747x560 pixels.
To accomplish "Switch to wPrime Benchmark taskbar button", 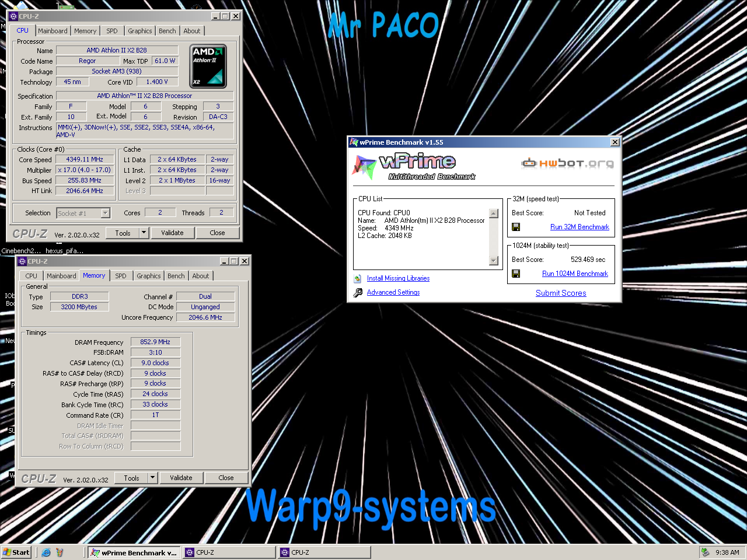I will point(134,552).
